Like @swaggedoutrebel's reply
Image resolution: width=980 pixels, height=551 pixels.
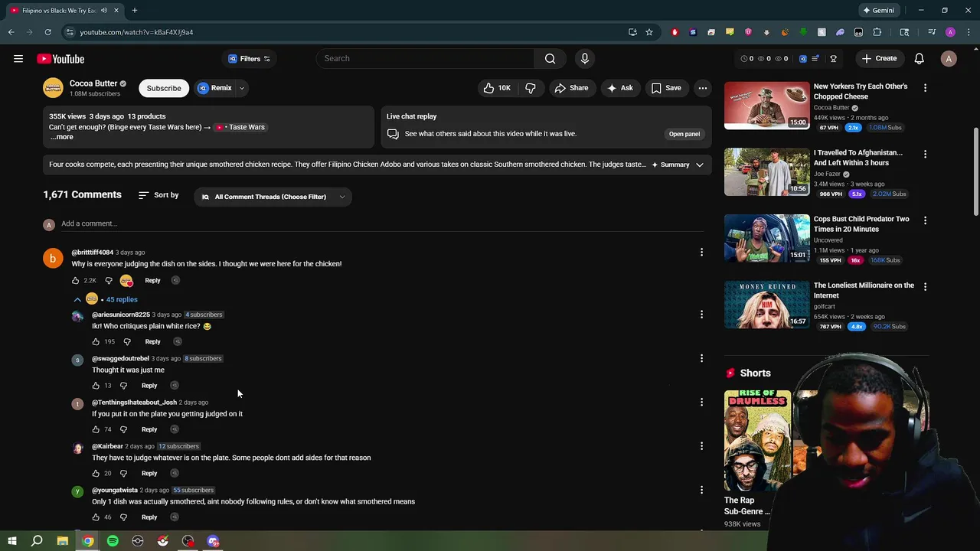click(96, 386)
